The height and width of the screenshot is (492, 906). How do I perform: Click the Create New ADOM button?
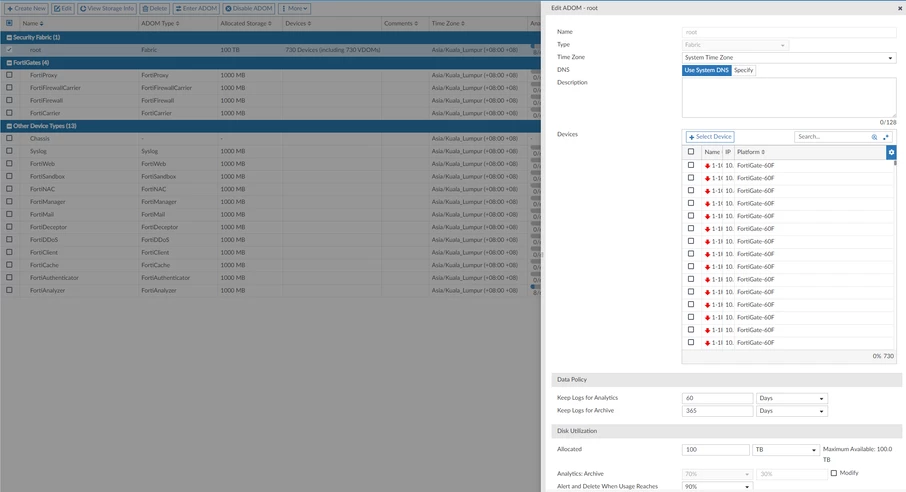[26, 9]
